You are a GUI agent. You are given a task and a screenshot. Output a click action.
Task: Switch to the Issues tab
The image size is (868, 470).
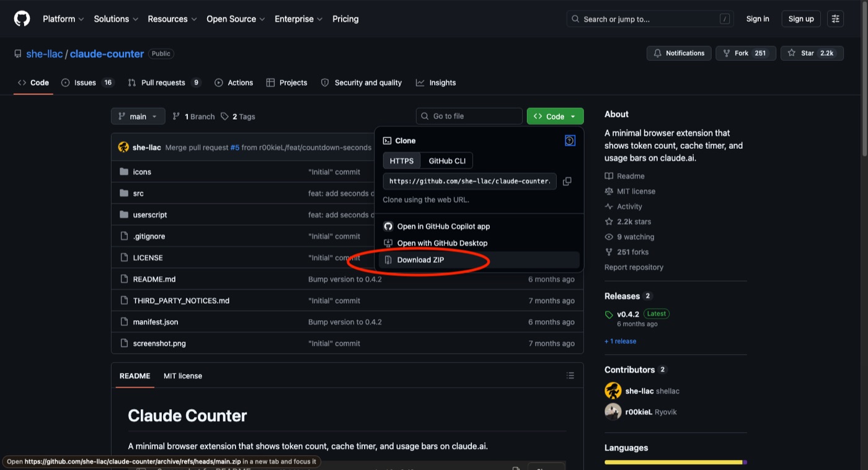coord(87,82)
